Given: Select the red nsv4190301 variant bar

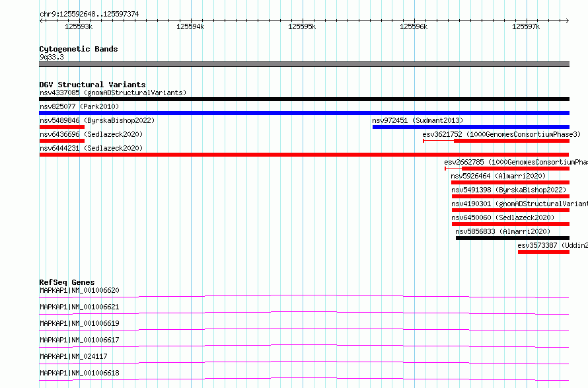Looking at the screenshot, I should pyautogui.click(x=511, y=210).
